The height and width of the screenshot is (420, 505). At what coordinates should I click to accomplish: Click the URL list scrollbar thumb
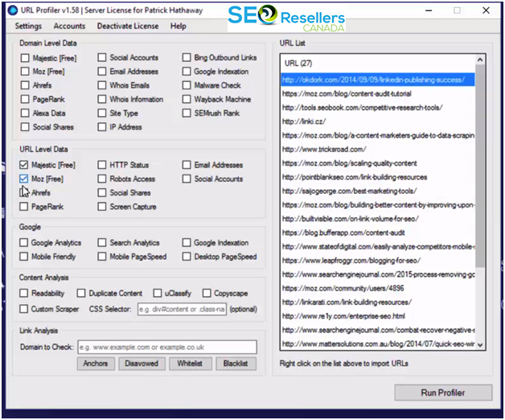480,166
